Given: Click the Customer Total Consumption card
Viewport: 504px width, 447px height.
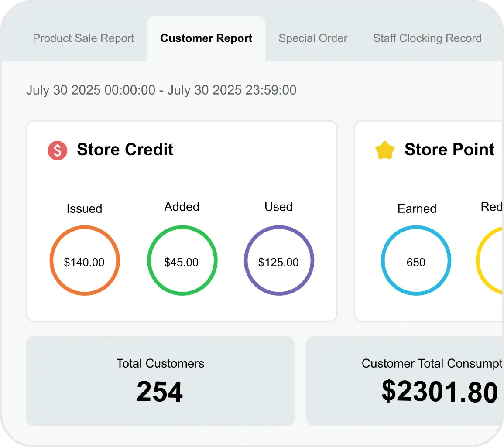Looking at the screenshot, I should 405,380.
